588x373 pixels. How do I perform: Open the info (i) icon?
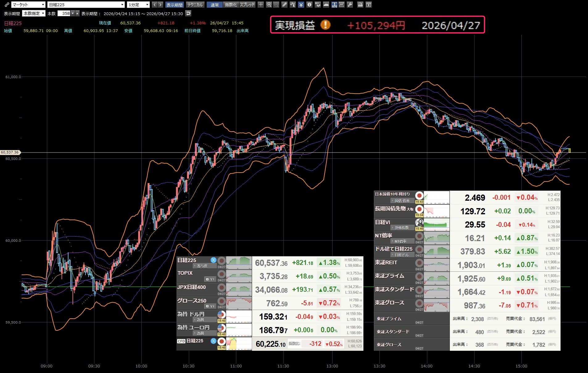tap(309, 5)
